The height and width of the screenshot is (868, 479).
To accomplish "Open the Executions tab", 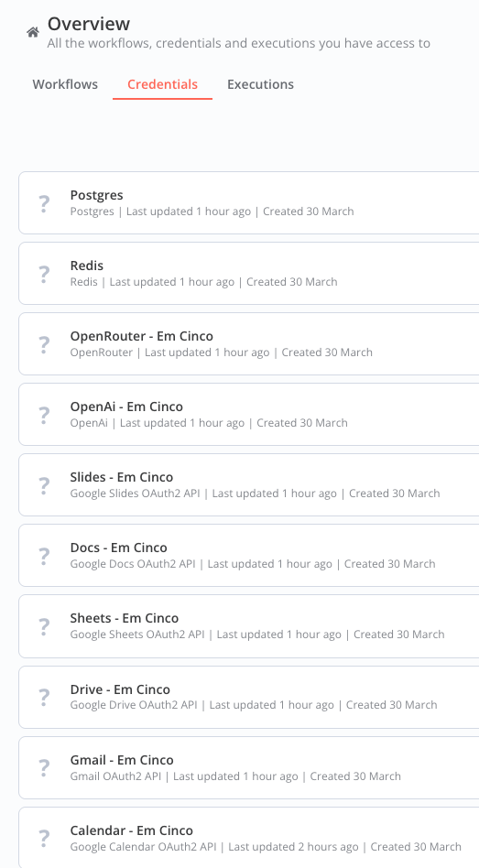I will [x=260, y=84].
